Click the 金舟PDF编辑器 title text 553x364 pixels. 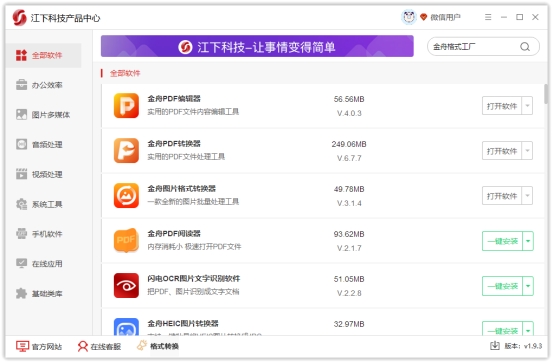tap(174, 99)
